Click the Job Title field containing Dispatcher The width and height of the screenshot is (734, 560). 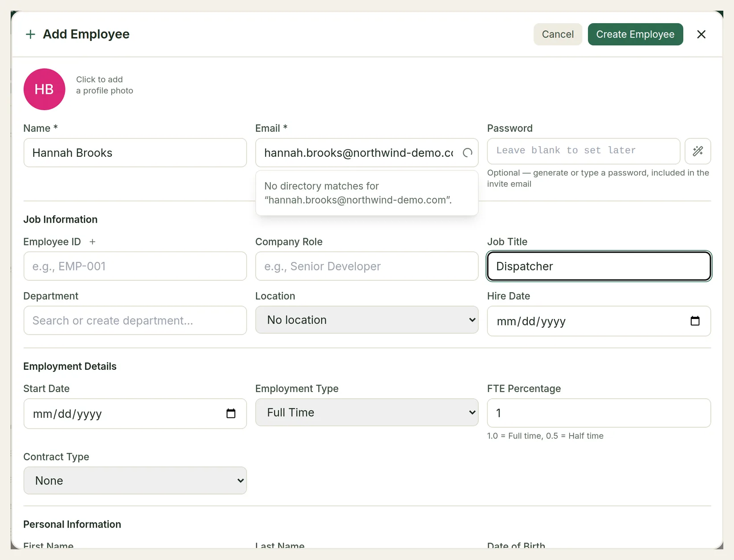[x=599, y=266]
